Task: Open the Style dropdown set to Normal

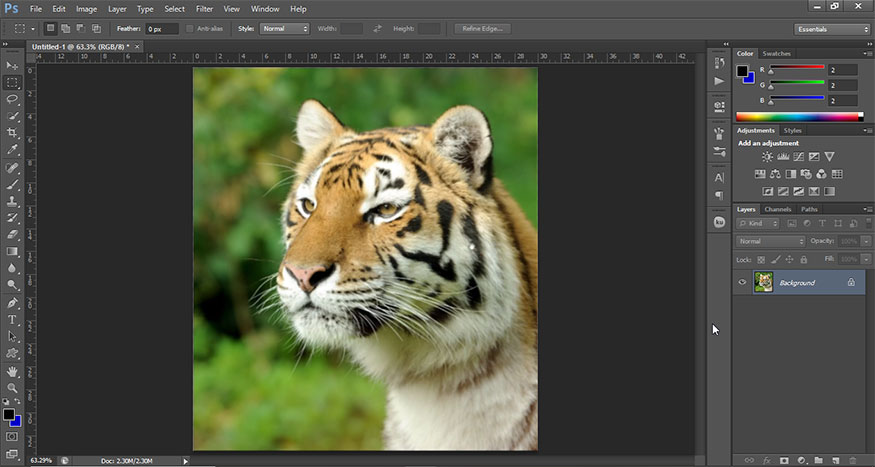Action: click(x=285, y=28)
